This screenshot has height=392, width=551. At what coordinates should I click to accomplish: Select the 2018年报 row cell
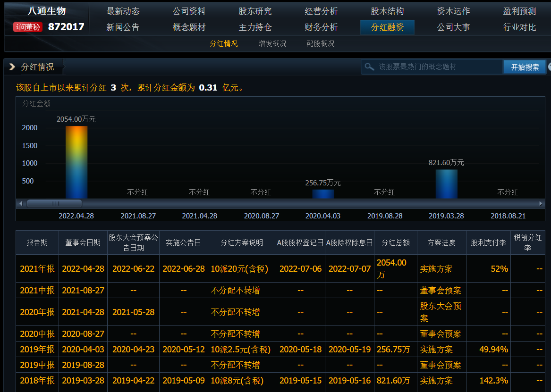[37, 380]
